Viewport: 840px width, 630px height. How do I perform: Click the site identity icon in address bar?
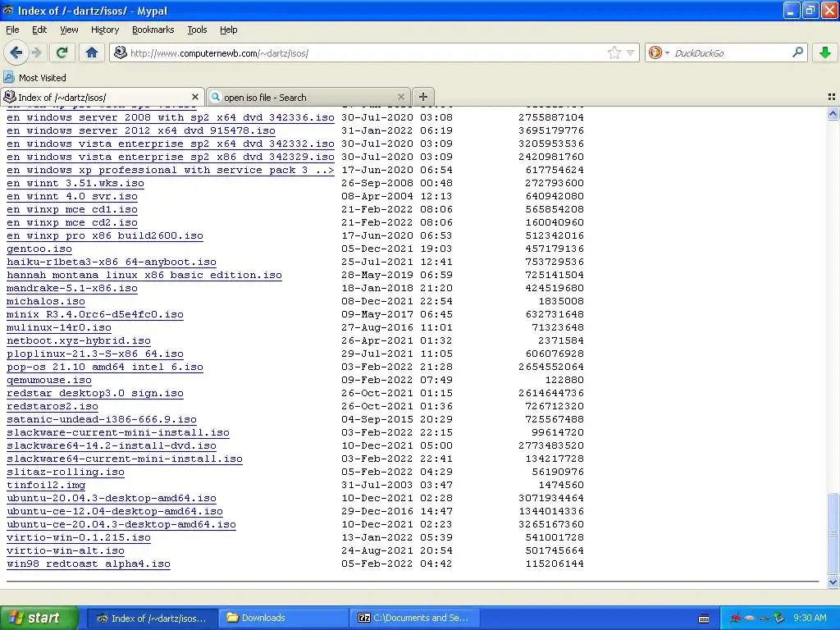click(121, 52)
